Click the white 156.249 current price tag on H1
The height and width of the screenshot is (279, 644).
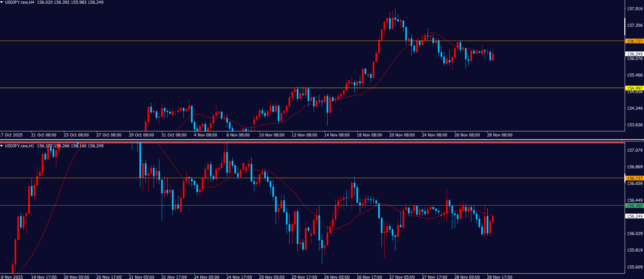coord(634,216)
